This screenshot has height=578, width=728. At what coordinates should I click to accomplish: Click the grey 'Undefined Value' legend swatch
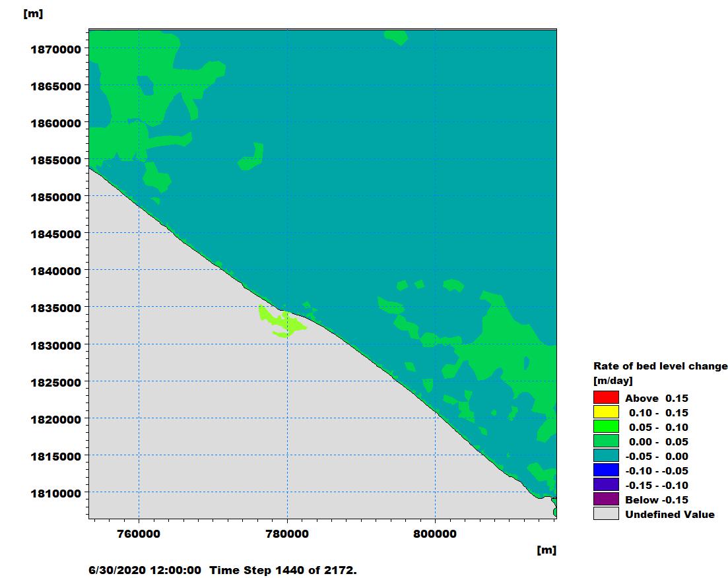click(x=606, y=513)
